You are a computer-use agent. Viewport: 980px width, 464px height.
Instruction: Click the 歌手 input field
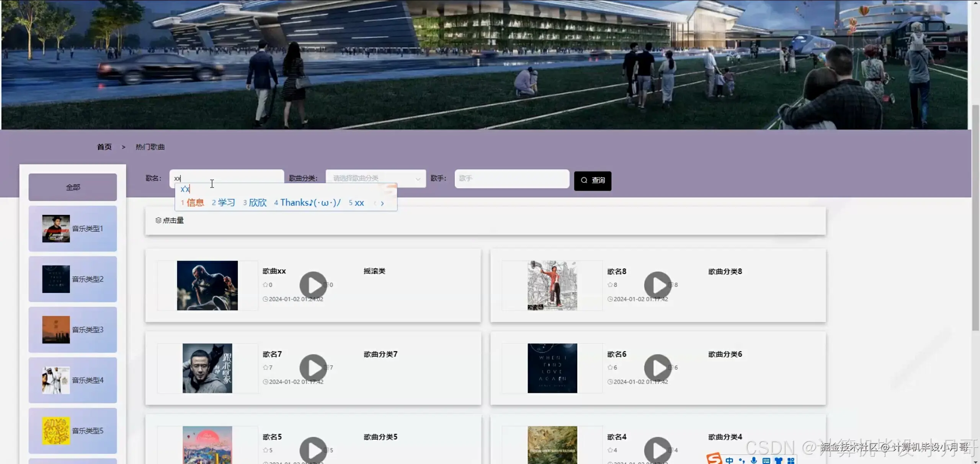point(511,178)
